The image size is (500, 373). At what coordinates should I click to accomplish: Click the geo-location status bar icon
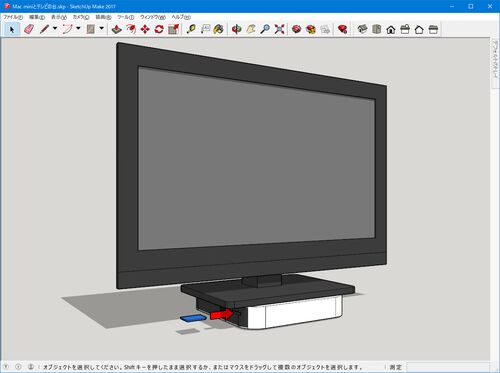tap(6, 367)
